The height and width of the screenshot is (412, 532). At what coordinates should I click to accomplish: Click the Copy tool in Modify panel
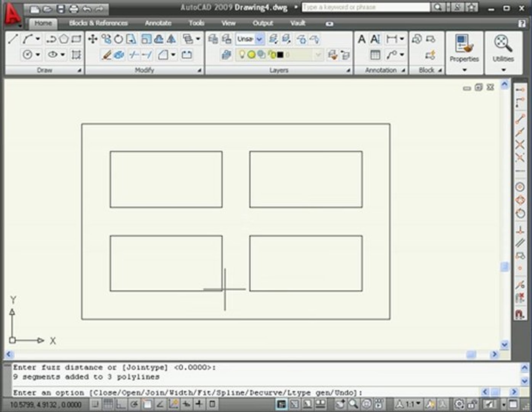[106, 39]
